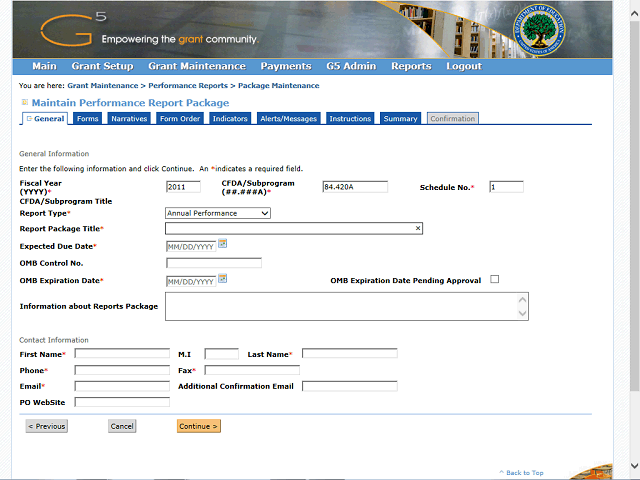
Task: Click the PO WebSite field
Action: point(122,402)
